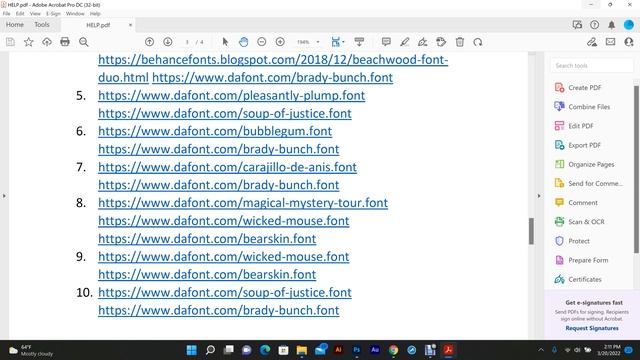Collapse the right tools pane arrow
The image size is (640, 360).
539,196
